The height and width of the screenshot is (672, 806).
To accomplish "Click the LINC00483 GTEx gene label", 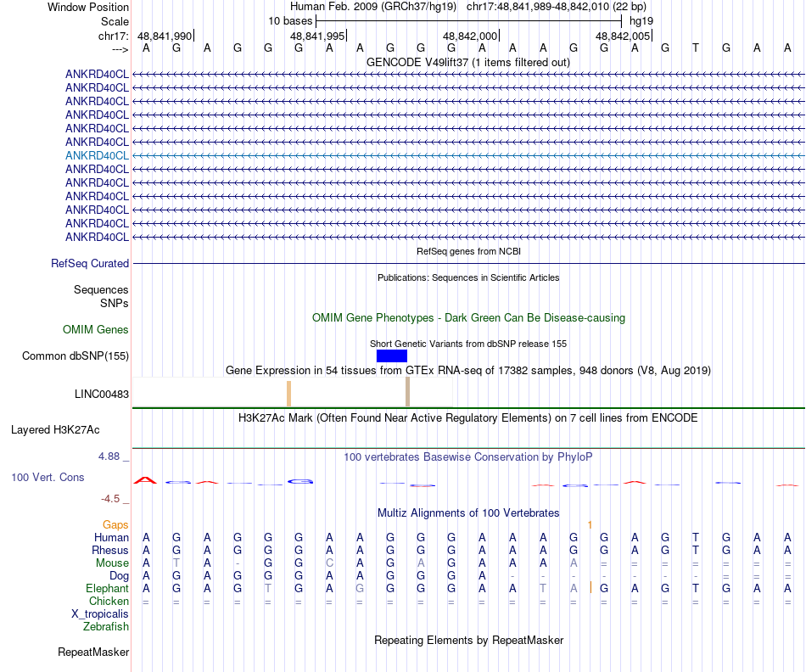I will [x=102, y=395].
